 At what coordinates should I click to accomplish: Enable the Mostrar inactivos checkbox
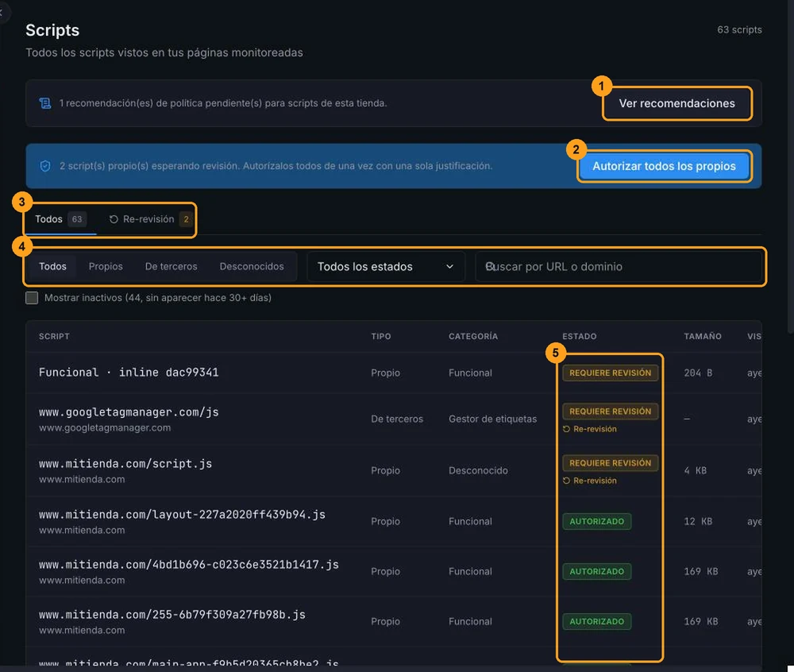(32, 298)
